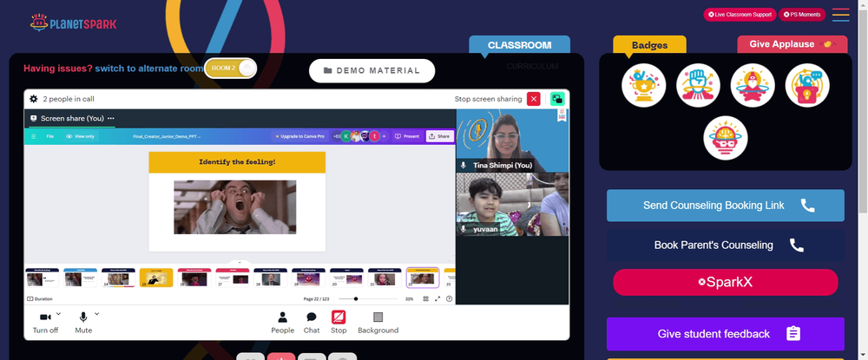Viewport: 868px width, 360px height.
Task: Expand the microphone options chevron
Action: (x=97, y=313)
